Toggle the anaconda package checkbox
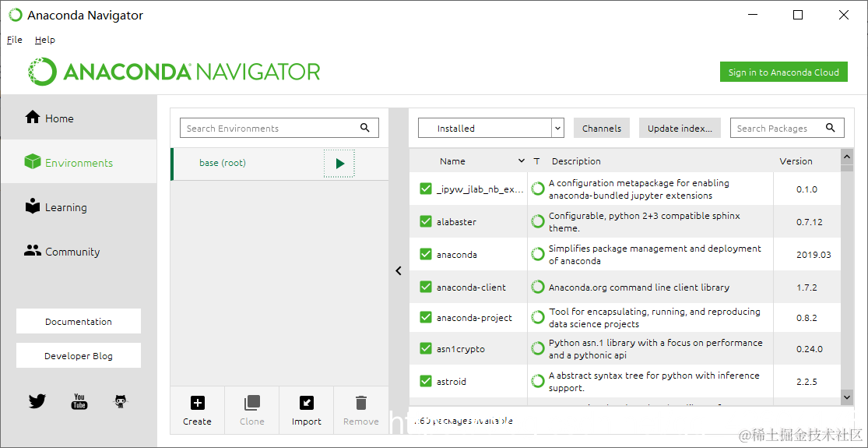This screenshot has height=448, width=868. coord(425,254)
